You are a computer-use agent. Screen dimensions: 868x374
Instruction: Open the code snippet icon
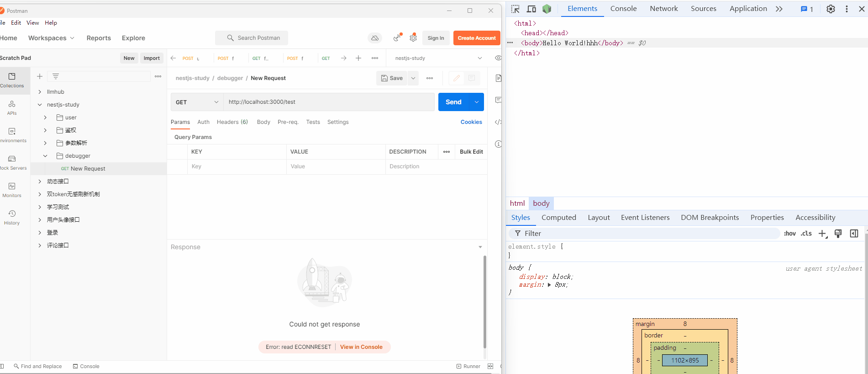pos(498,122)
